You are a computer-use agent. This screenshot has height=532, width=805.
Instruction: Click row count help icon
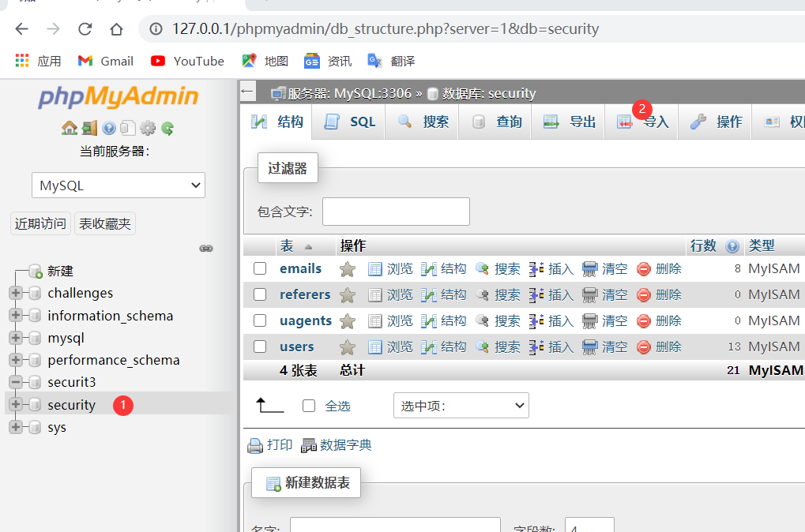(732, 247)
